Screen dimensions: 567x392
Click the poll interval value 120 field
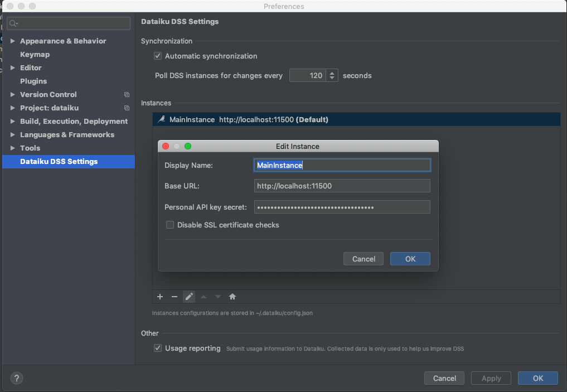pyautogui.click(x=307, y=75)
